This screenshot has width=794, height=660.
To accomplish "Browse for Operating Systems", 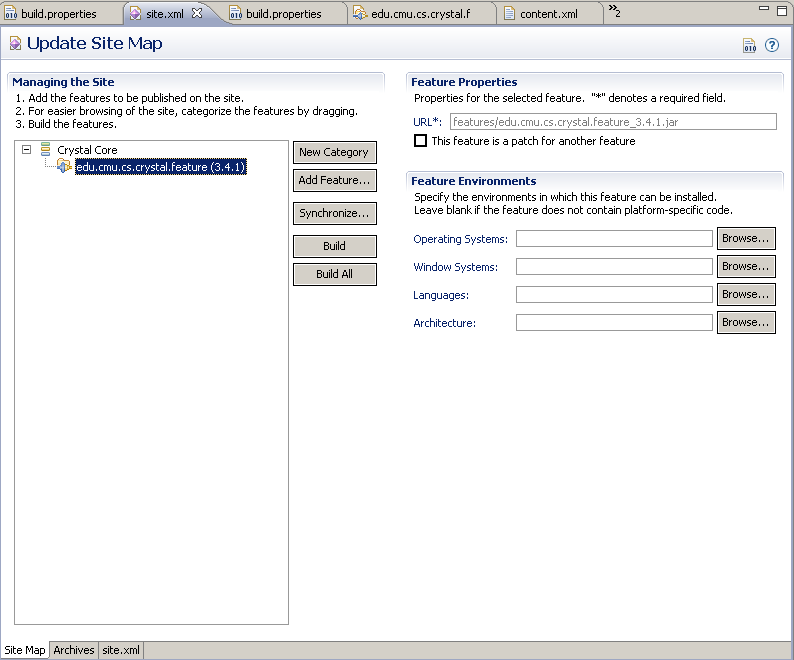I will [746, 238].
